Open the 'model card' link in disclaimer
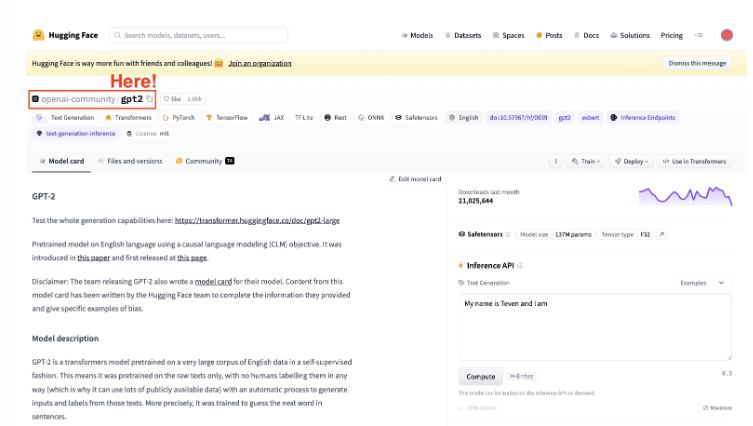The image size is (753, 426). 213,281
